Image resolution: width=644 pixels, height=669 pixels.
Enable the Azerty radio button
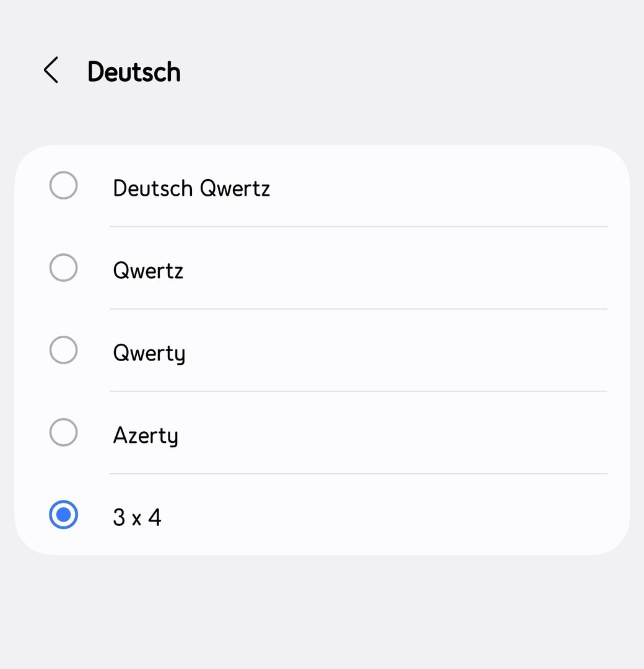63,432
